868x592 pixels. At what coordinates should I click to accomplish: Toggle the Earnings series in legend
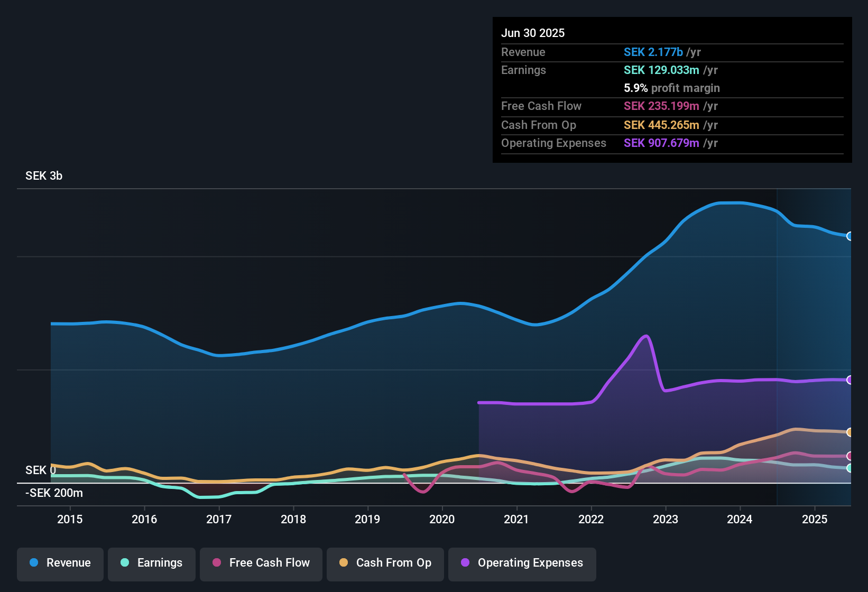point(152,563)
